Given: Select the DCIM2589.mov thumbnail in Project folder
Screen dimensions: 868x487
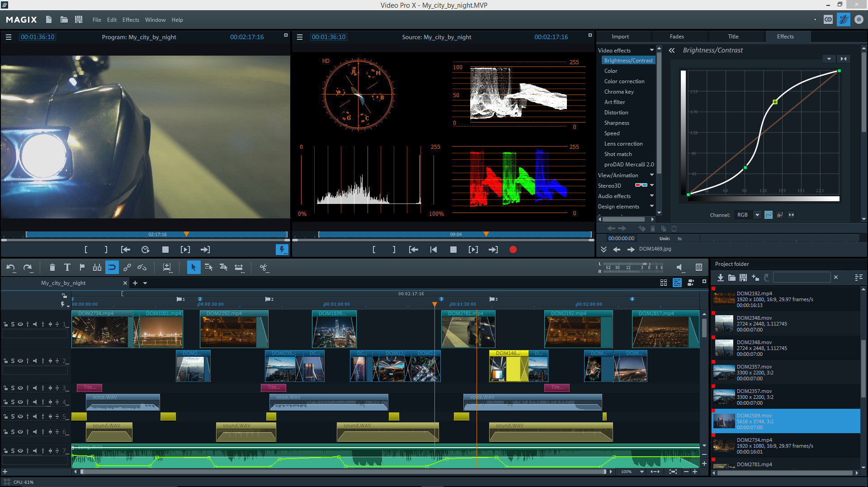Looking at the screenshot, I should (x=724, y=421).
